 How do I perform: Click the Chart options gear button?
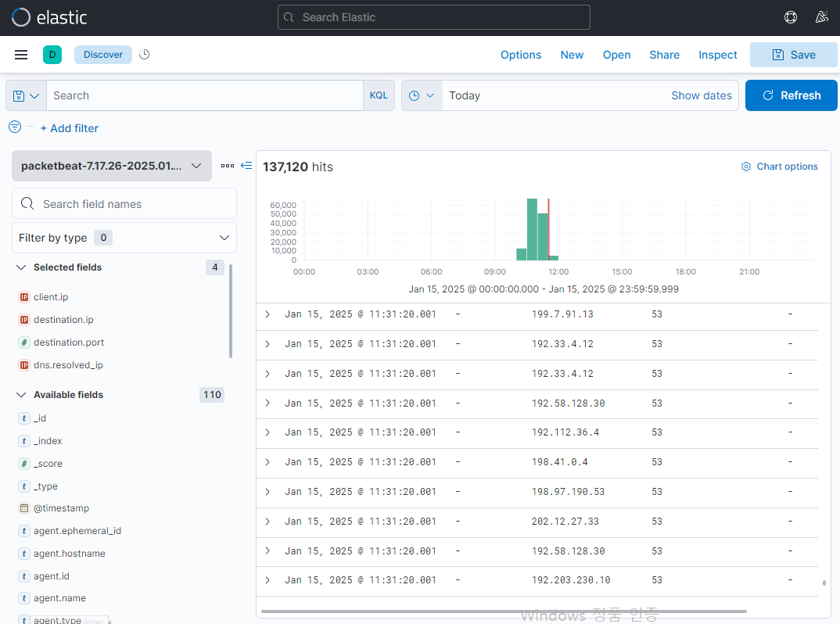(779, 167)
